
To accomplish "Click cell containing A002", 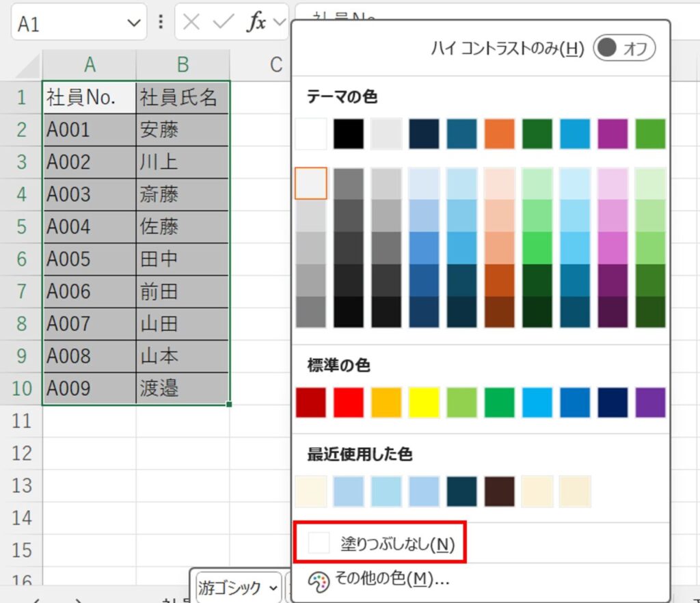I will [x=90, y=162].
